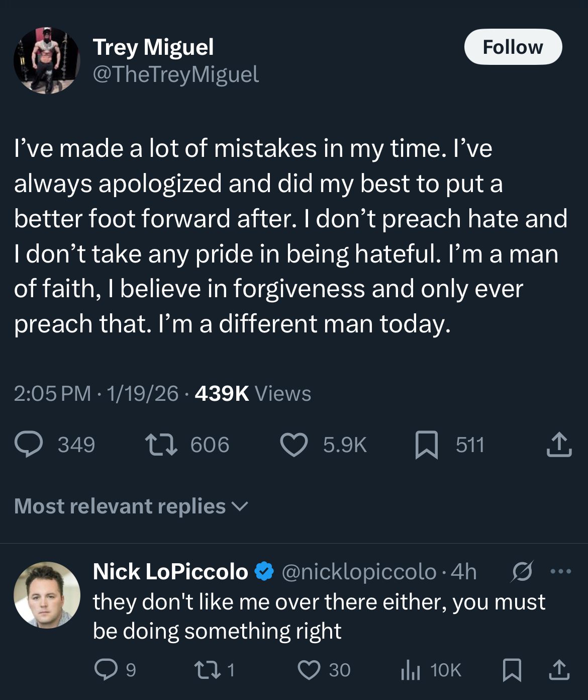Share the main tweet
Viewport: 588px width, 700px height.
pos(559,445)
